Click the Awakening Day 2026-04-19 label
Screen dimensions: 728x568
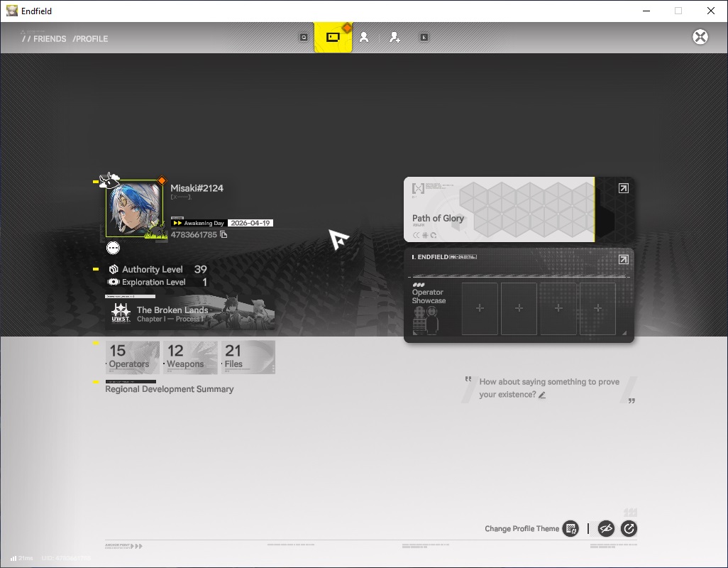click(222, 223)
